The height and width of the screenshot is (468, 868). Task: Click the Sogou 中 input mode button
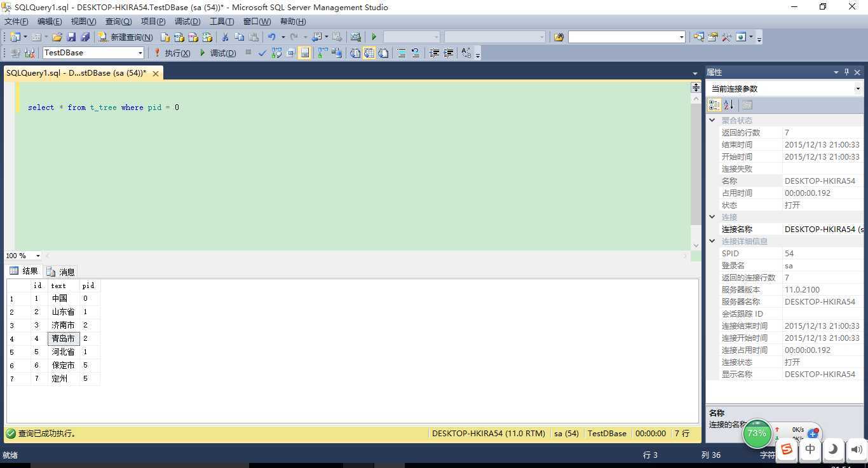[810, 450]
